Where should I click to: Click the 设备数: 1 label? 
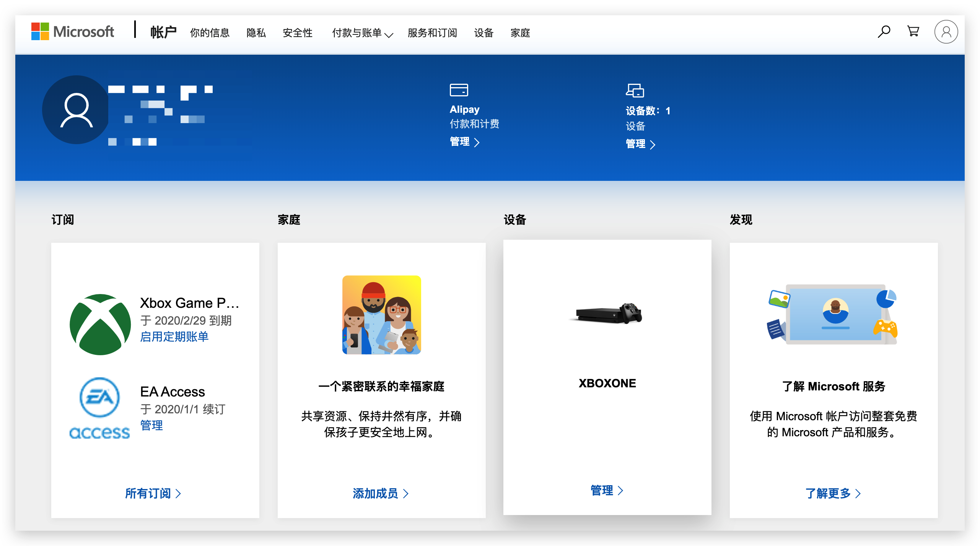coord(648,111)
